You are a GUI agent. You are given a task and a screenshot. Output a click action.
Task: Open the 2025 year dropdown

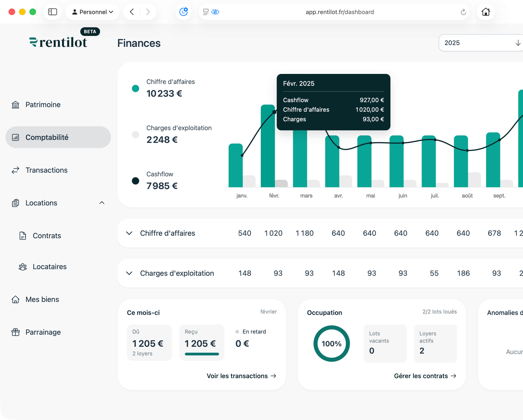(481, 43)
